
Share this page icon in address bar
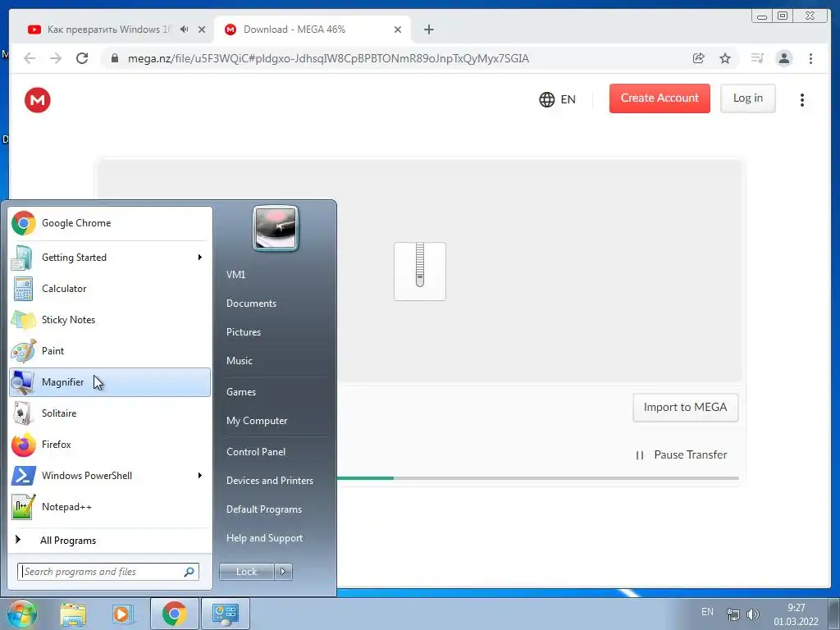(x=699, y=58)
